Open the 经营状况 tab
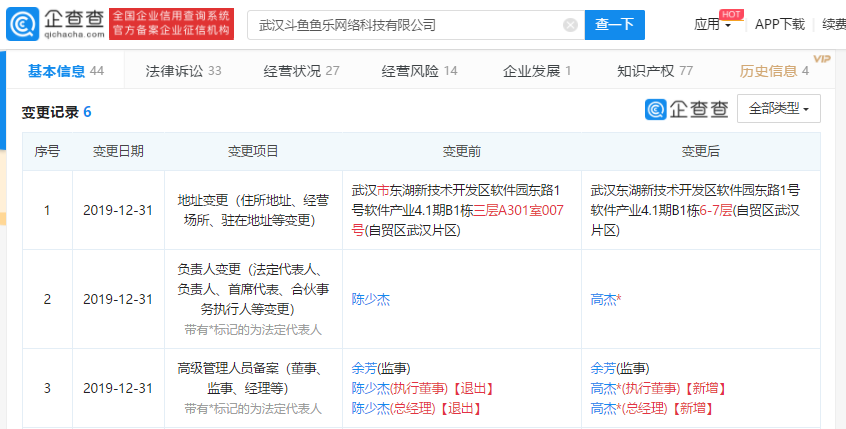 click(x=301, y=71)
